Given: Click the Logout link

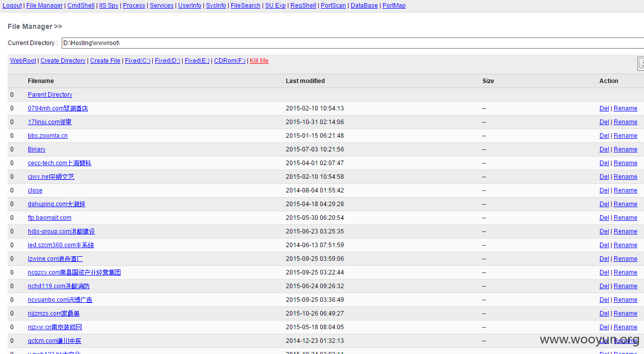Looking at the screenshot, I should (13, 6).
